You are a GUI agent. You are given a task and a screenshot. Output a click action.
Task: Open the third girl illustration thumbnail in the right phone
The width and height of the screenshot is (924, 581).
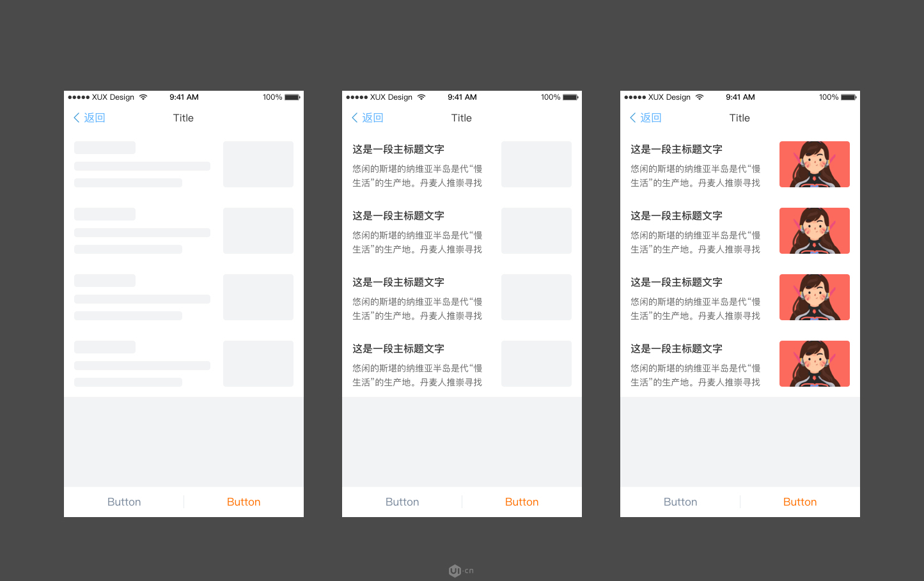[x=815, y=297]
